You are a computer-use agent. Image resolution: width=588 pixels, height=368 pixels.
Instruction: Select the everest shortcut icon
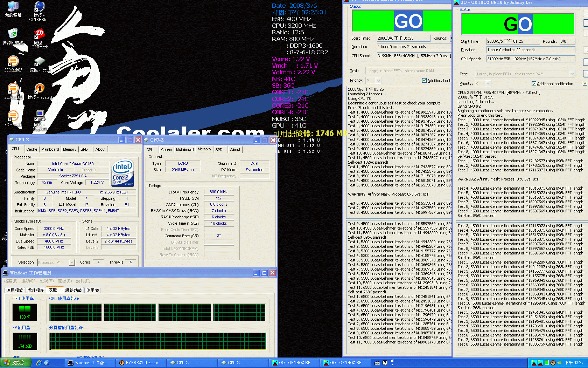point(39,91)
